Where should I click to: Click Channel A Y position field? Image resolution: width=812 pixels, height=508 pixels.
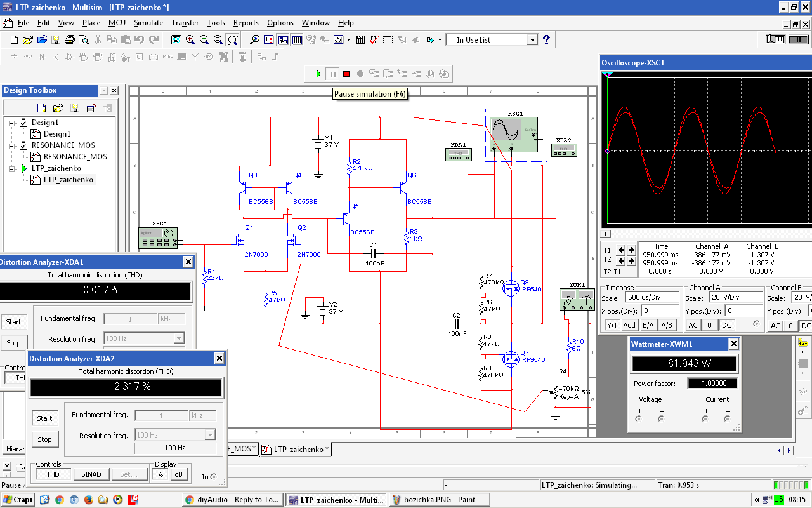743,311
